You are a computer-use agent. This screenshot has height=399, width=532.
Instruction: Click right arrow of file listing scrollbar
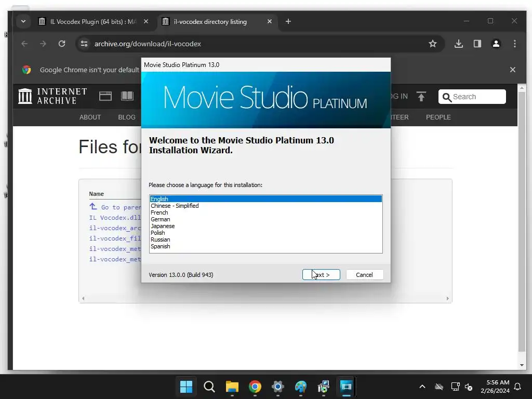pos(447,299)
